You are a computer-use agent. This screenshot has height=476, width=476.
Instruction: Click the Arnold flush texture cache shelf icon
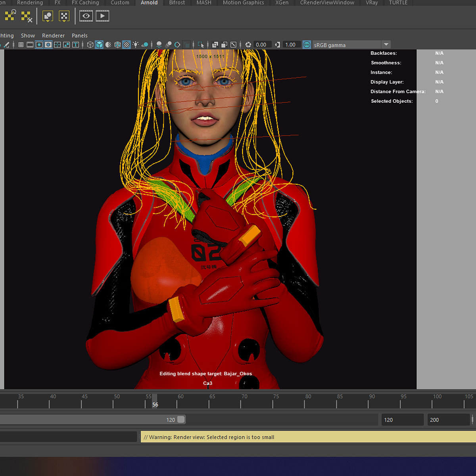point(10,16)
